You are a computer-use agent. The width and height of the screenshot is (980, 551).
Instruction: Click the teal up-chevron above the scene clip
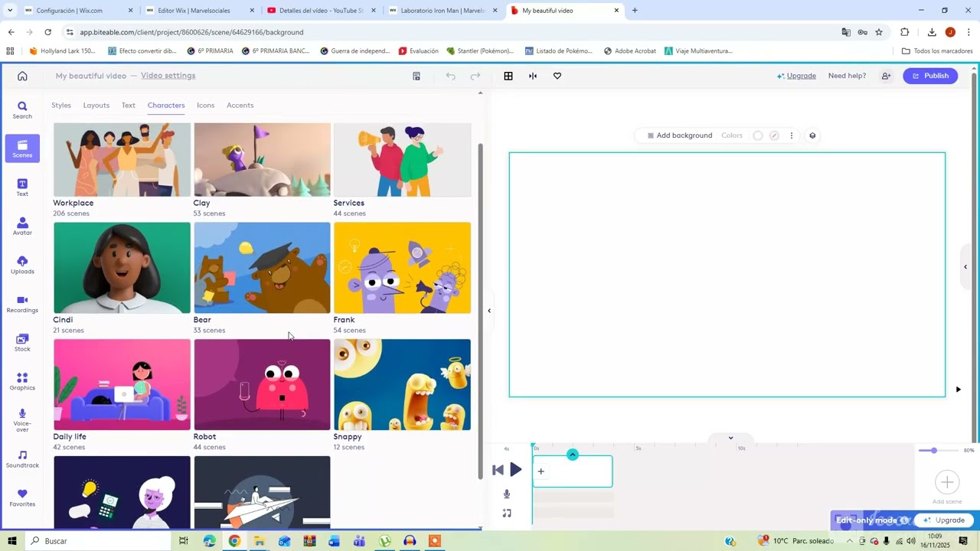572,455
